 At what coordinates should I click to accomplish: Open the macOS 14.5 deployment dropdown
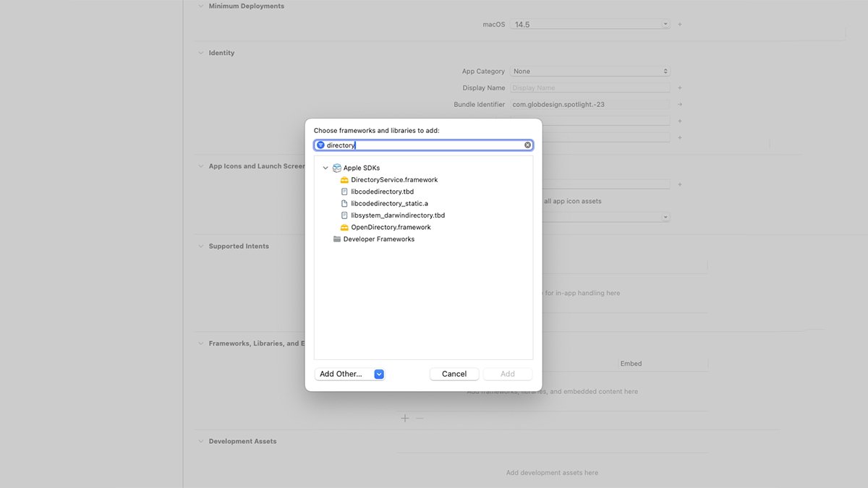click(x=590, y=25)
